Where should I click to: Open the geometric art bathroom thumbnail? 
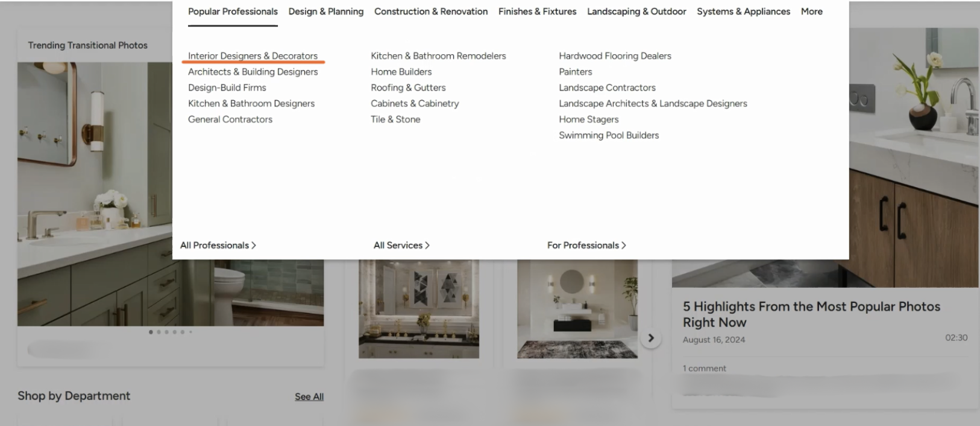[x=419, y=309]
